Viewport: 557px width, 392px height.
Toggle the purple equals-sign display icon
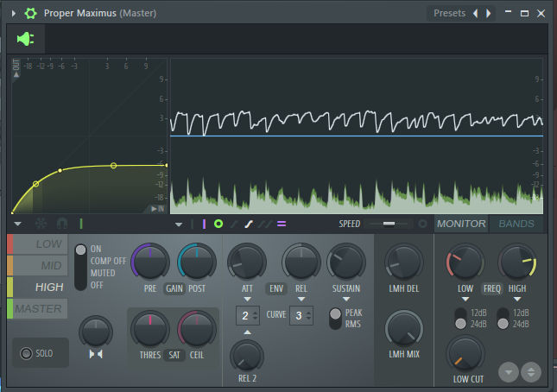coord(282,224)
